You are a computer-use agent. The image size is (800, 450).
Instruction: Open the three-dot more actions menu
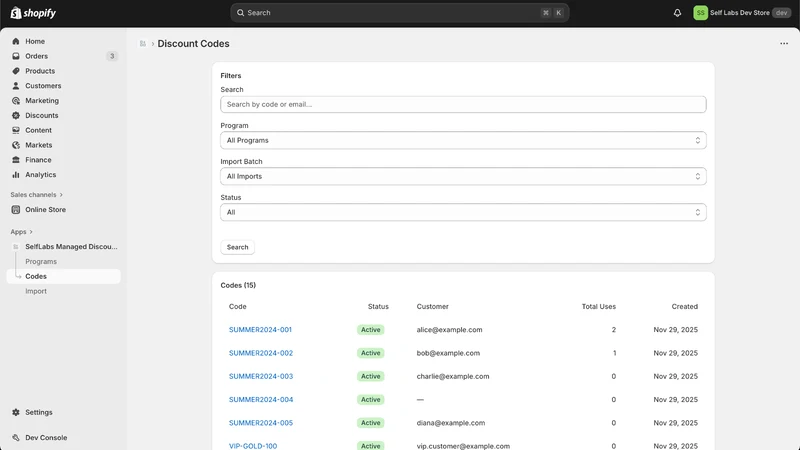click(x=784, y=44)
